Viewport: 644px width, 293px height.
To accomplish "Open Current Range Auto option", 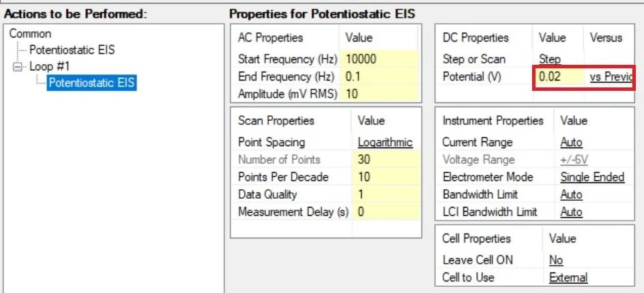I will [571, 142].
